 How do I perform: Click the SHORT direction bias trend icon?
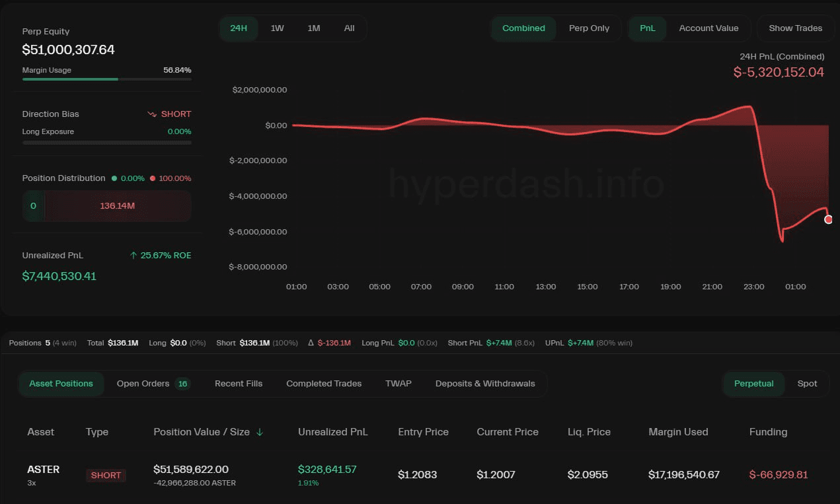pyautogui.click(x=152, y=114)
